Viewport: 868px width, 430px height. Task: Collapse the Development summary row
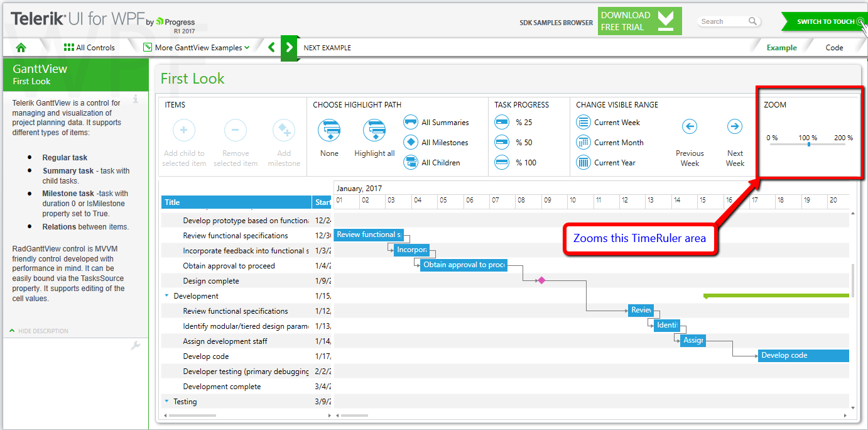[166, 295]
